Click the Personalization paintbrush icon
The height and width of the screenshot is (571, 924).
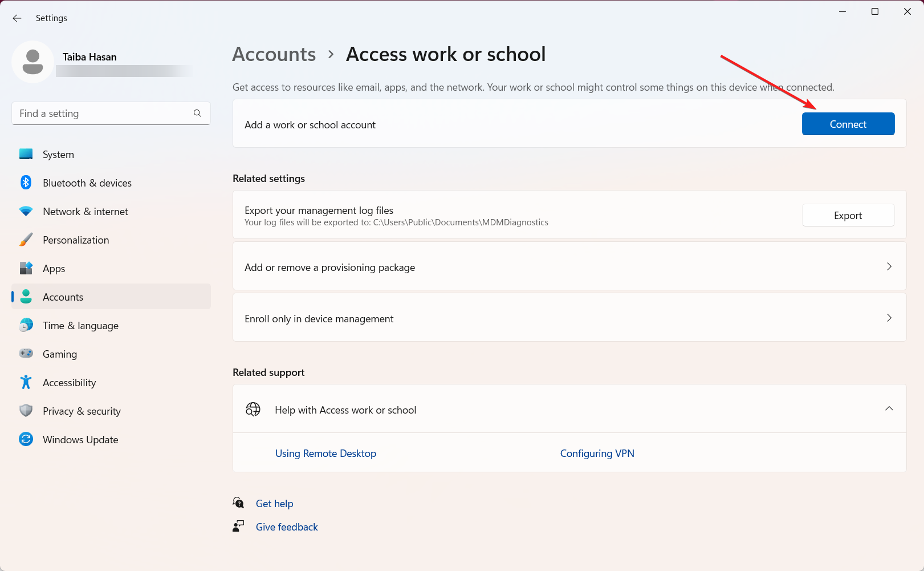coord(26,240)
